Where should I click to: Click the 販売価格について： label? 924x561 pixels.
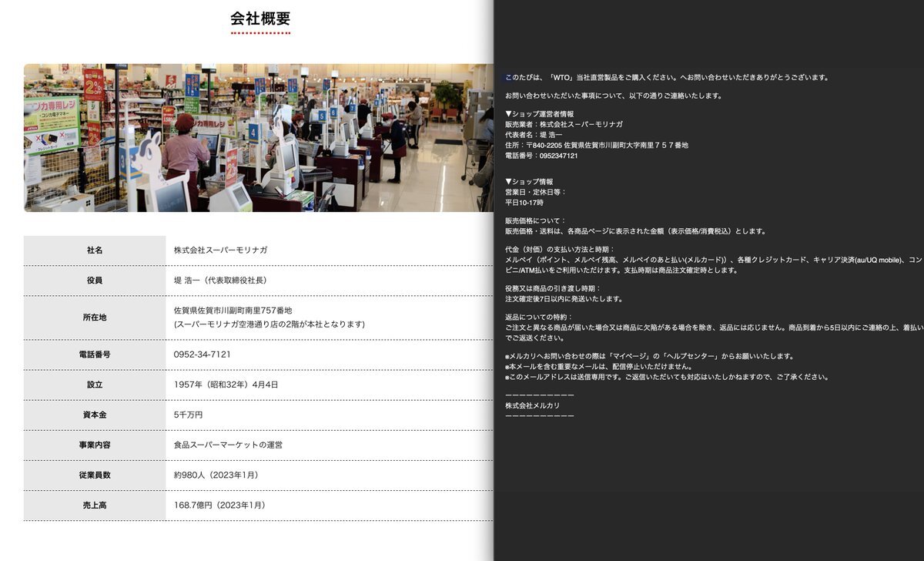point(536,221)
